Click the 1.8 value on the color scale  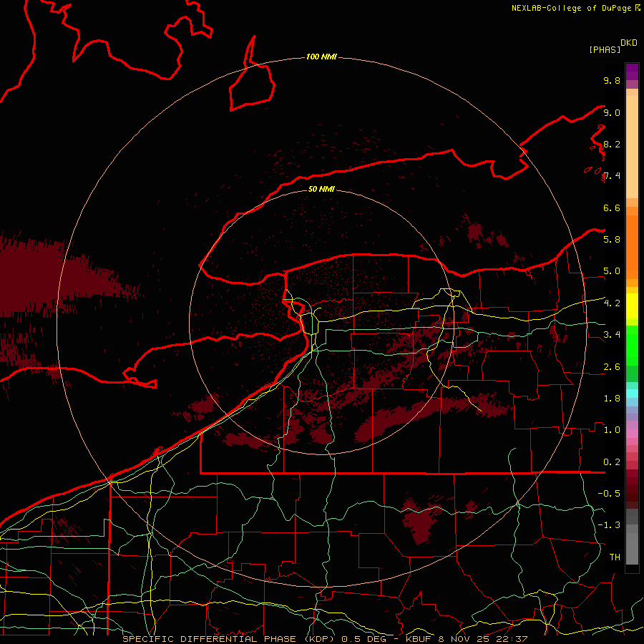pyautogui.click(x=612, y=399)
